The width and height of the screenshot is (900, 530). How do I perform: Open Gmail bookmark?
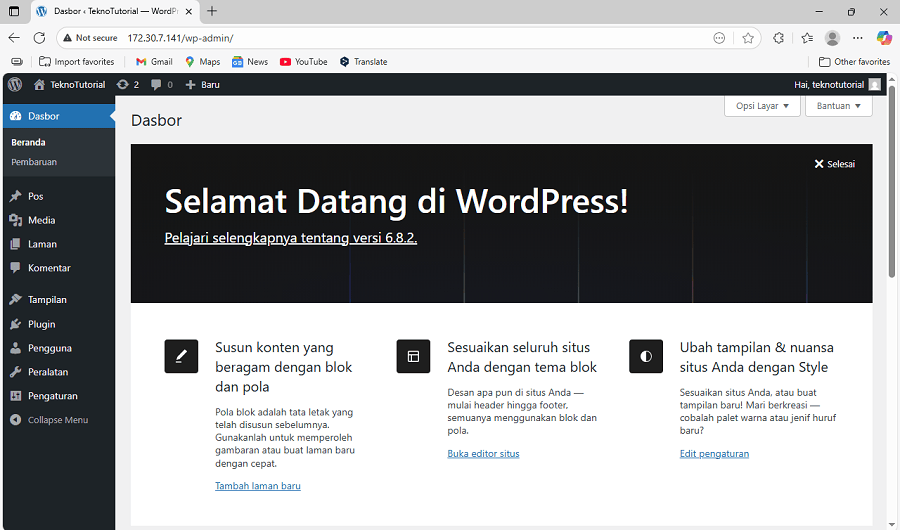(154, 61)
